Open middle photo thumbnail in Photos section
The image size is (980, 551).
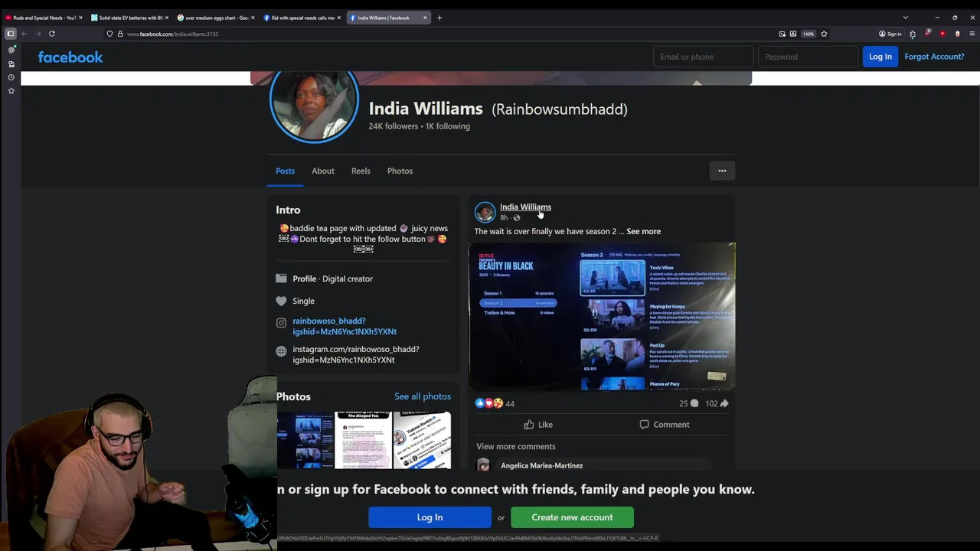[363, 440]
